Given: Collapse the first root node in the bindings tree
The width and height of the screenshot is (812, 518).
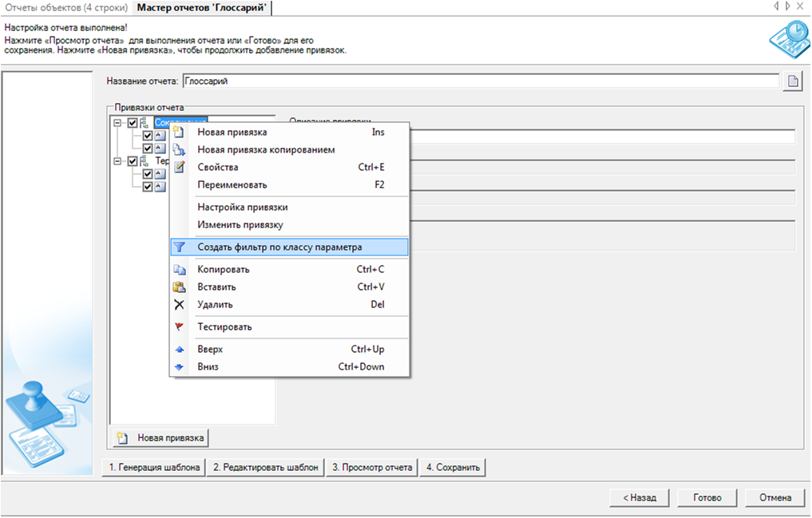Looking at the screenshot, I should click(118, 123).
